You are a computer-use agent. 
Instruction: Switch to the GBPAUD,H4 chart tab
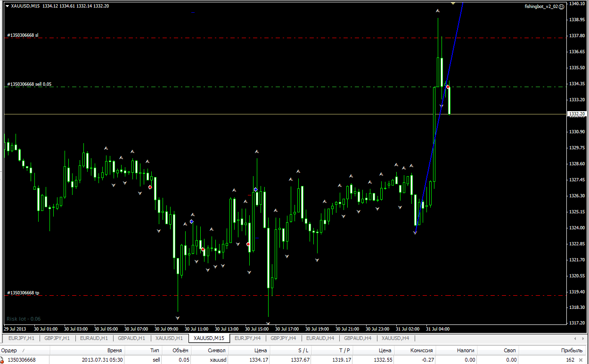358,338
